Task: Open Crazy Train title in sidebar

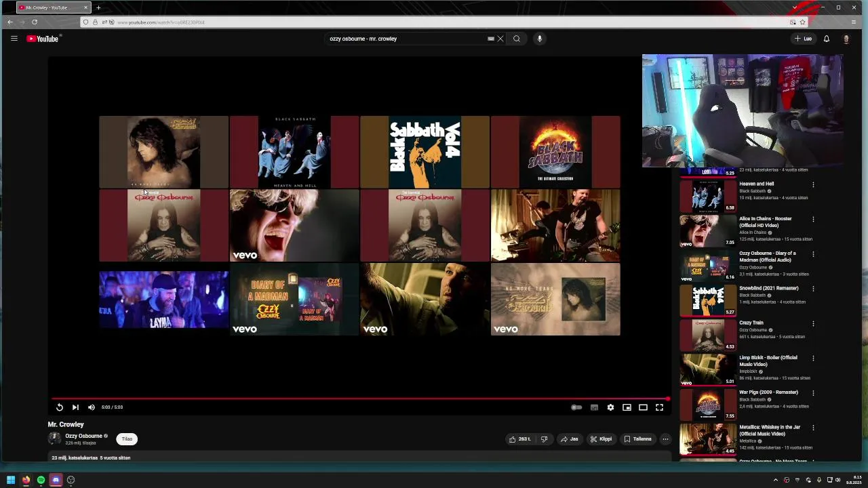Action: (751, 323)
